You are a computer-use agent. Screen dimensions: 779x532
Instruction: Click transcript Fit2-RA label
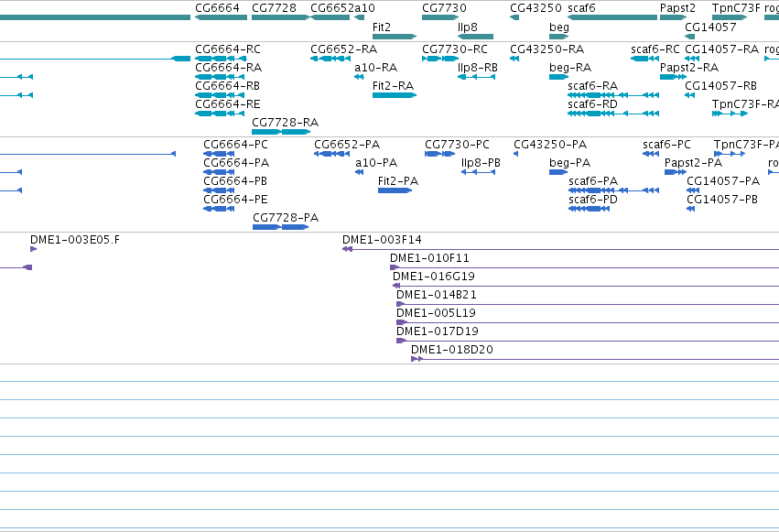coord(393,85)
